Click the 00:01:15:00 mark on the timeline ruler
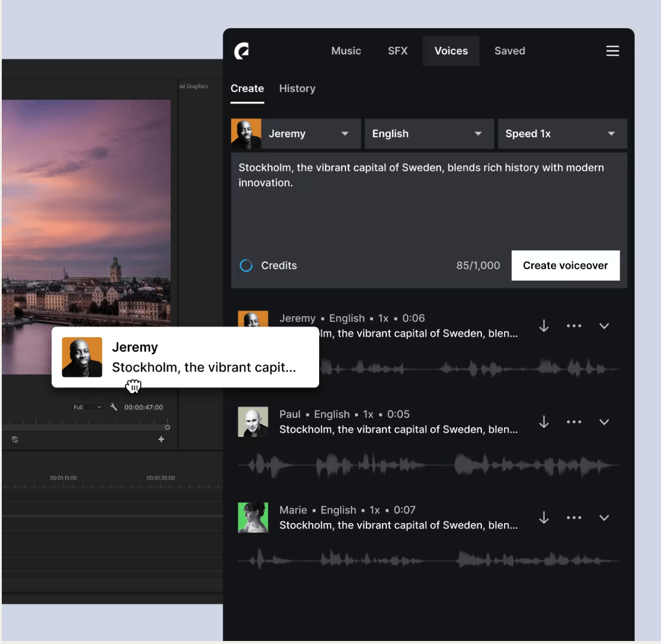 point(63,478)
